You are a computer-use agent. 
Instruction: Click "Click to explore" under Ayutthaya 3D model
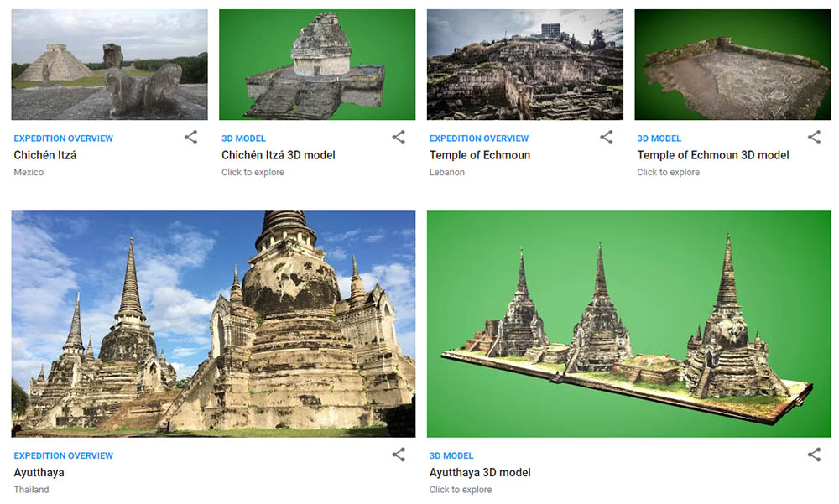(x=461, y=490)
